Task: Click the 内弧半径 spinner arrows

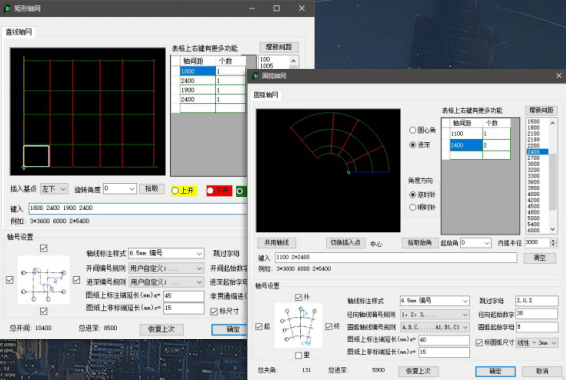Action: (553, 243)
